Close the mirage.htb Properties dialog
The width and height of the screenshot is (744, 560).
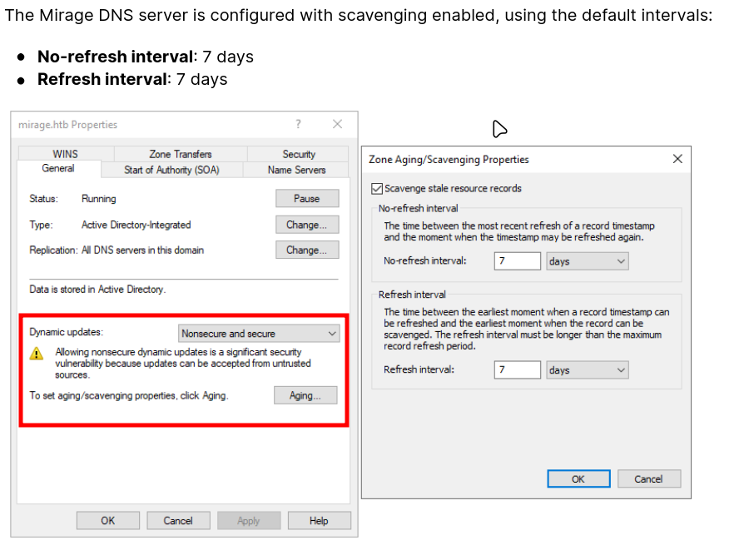(x=337, y=124)
